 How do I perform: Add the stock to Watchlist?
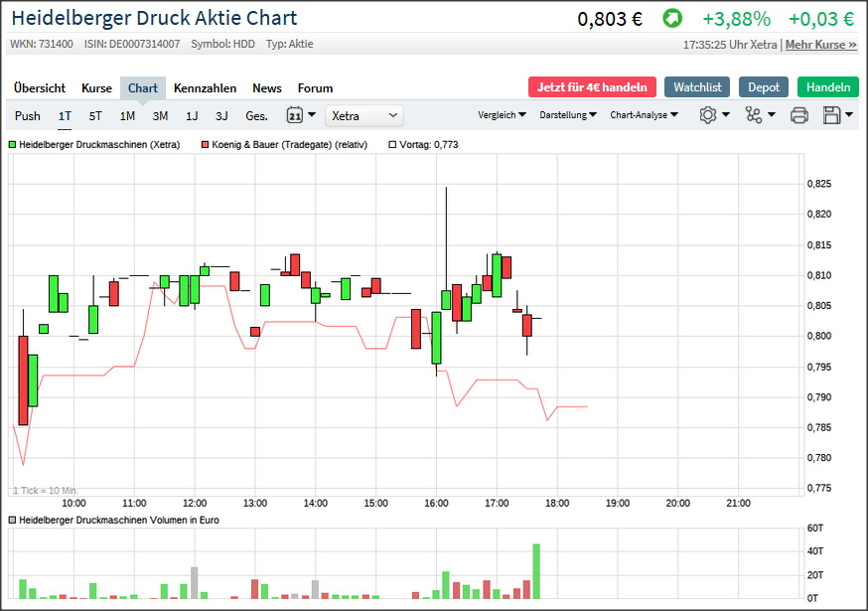point(697,87)
